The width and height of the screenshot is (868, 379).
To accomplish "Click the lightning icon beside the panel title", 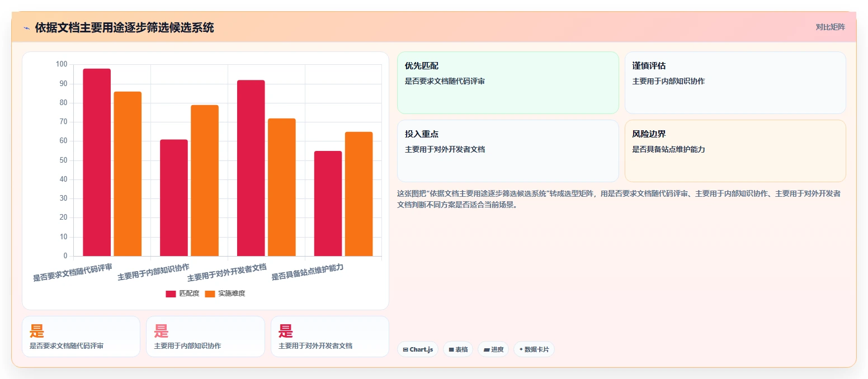I will 26,28.
